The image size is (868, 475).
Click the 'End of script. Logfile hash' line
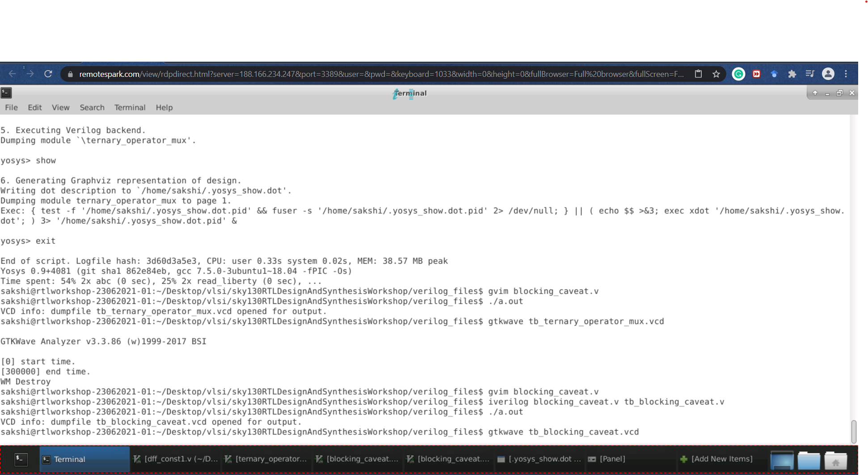[x=224, y=261]
